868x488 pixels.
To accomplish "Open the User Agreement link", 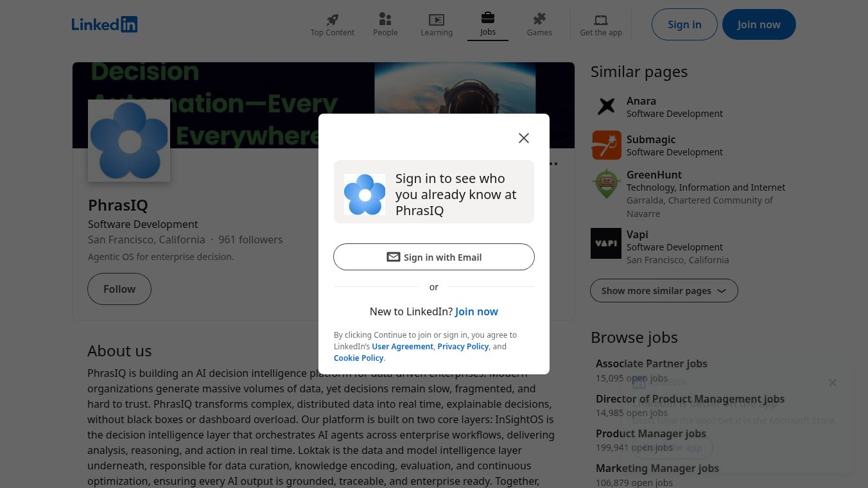I will [403, 346].
